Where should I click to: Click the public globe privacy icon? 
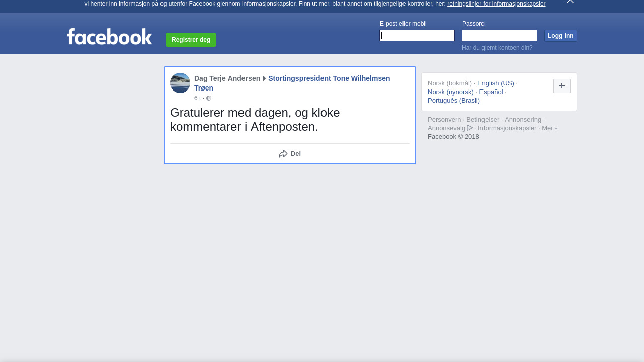coord(209,98)
